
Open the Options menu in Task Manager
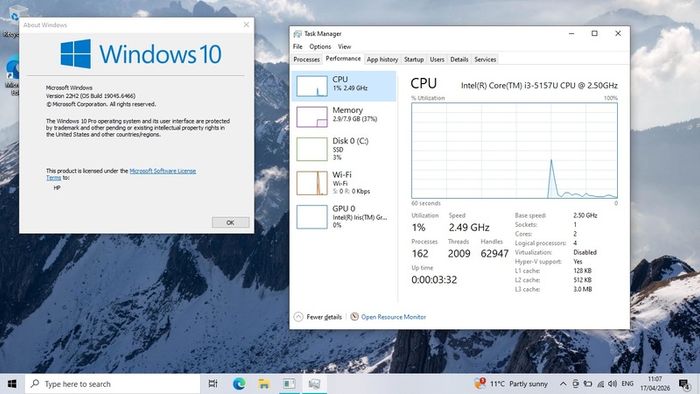[320, 46]
